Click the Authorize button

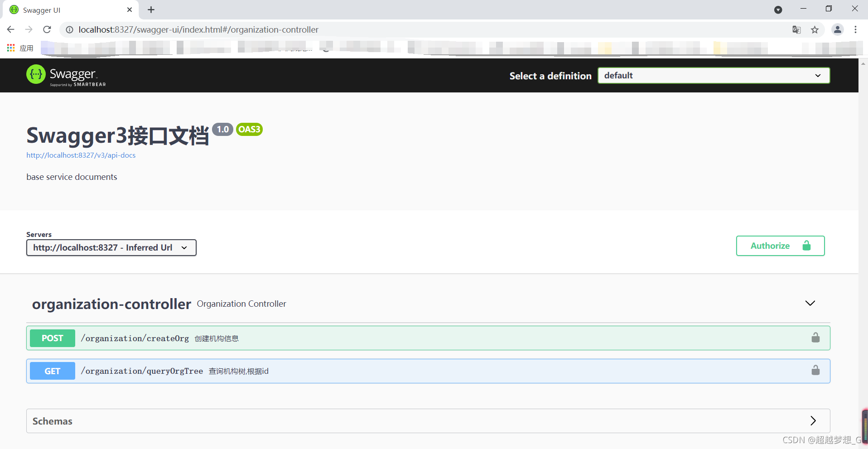[x=780, y=246]
